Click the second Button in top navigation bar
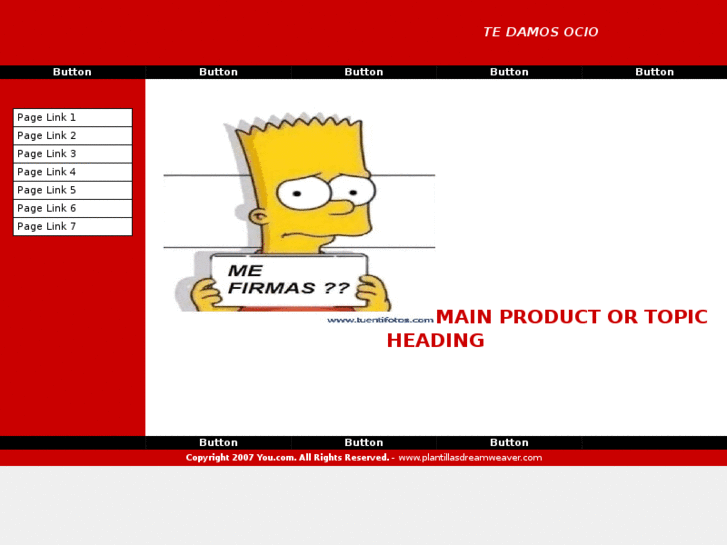The image size is (727, 545). click(218, 72)
